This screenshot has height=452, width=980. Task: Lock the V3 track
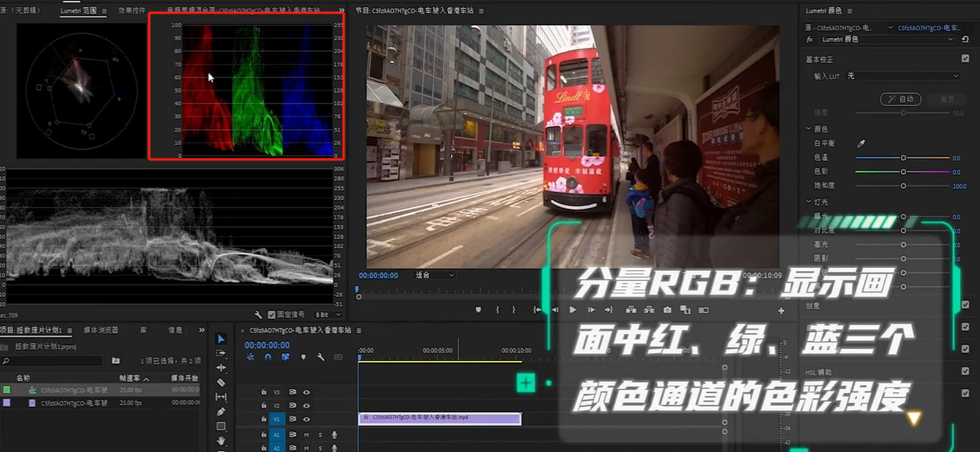[263, 392]
